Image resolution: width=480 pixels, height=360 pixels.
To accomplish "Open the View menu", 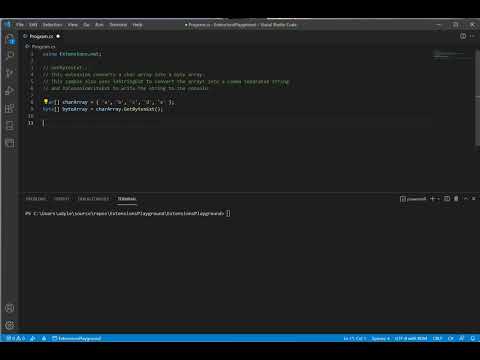I will click(x=73, y=25).
